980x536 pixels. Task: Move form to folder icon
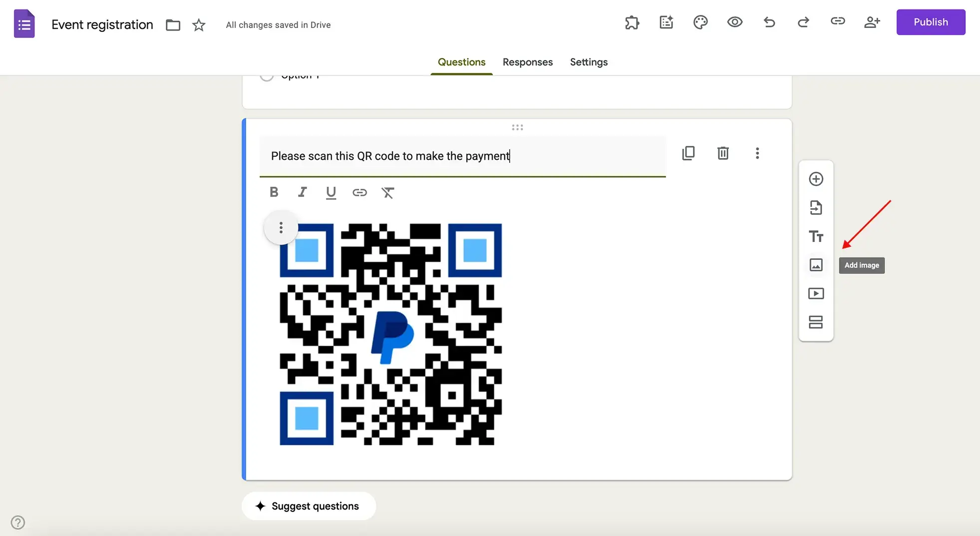click(173, 24)
